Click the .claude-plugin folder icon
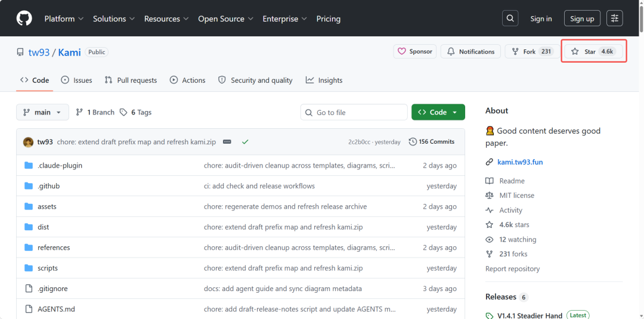Viewport: 644px width, 319px height. click(29, 165)
